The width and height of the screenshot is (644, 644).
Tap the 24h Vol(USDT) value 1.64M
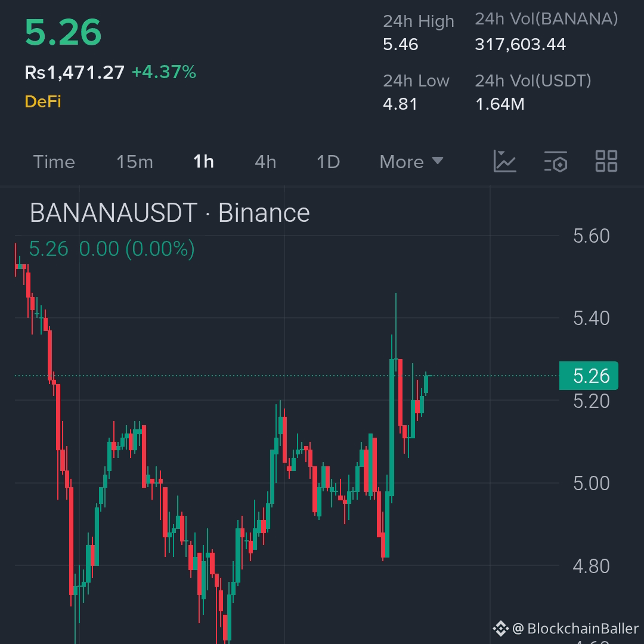click(x=500, y=104)
